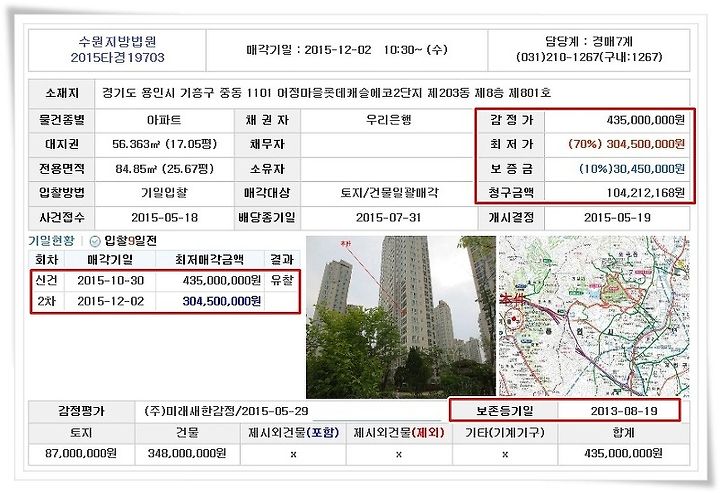Click 최저매각금액 column header
This screenshot has height=493, width=720.
coord(209,260)
